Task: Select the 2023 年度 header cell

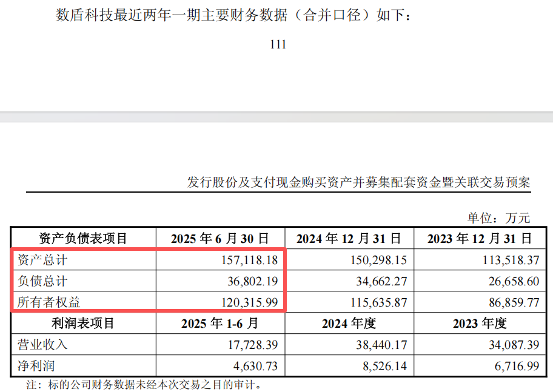Action: click(480, 324)
